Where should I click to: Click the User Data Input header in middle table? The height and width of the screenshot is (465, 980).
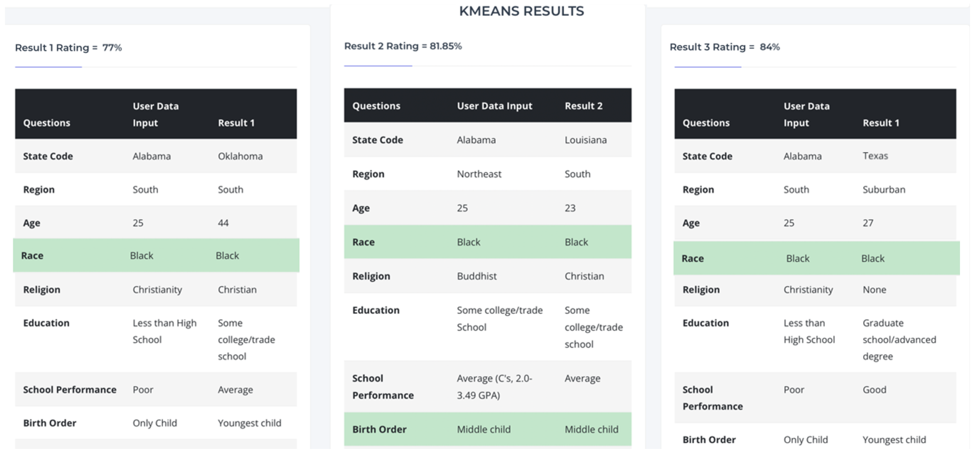[x=494, y=106]
